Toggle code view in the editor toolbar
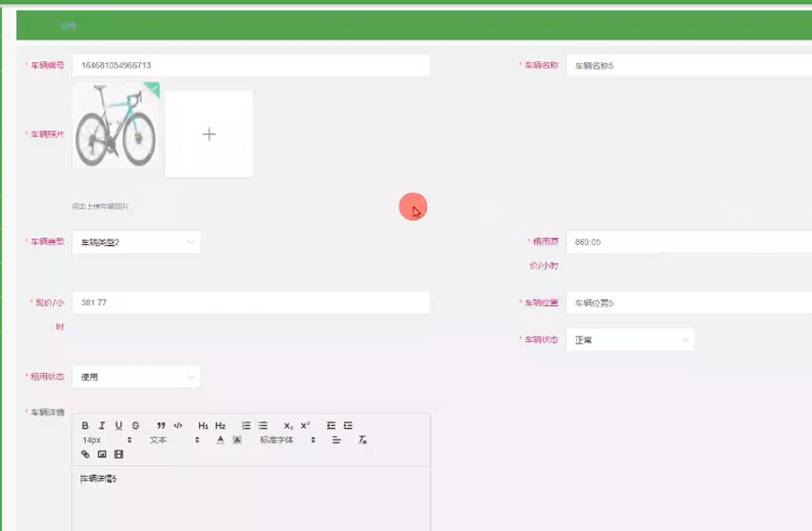Image resolution: width=812 pixels, height=531 pixels. pos(176,424)
